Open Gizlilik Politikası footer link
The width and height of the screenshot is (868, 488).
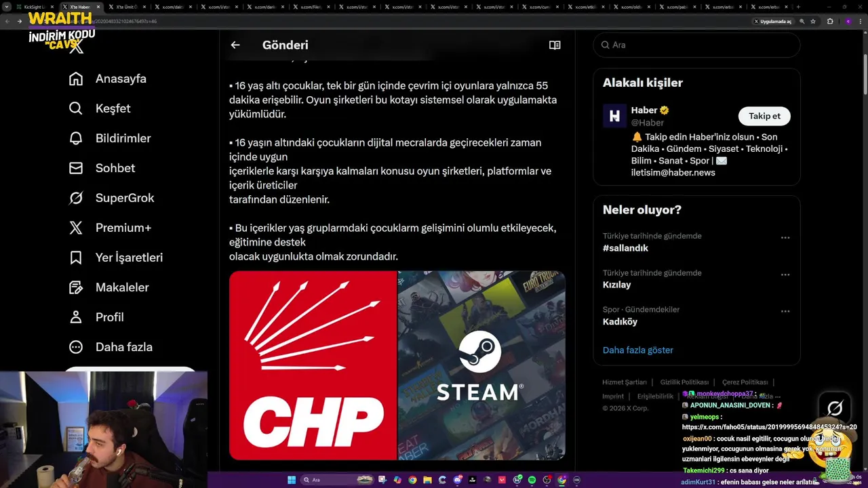click(x=684, y=382)
